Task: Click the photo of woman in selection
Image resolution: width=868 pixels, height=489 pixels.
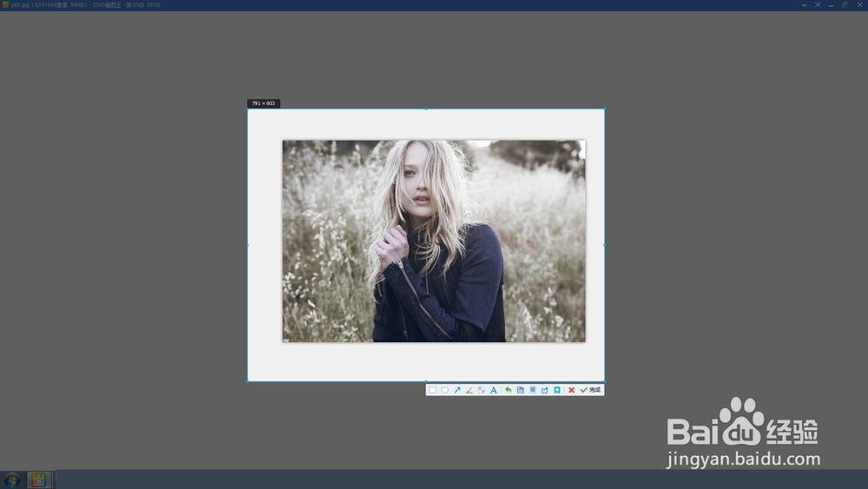Action: click(433, 241)
